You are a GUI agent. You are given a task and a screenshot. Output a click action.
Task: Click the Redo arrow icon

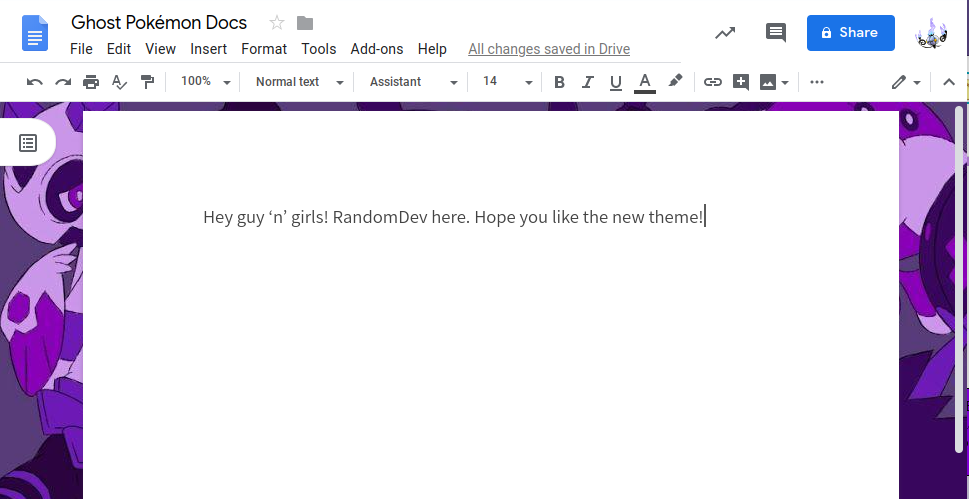[x=63, y=82]
